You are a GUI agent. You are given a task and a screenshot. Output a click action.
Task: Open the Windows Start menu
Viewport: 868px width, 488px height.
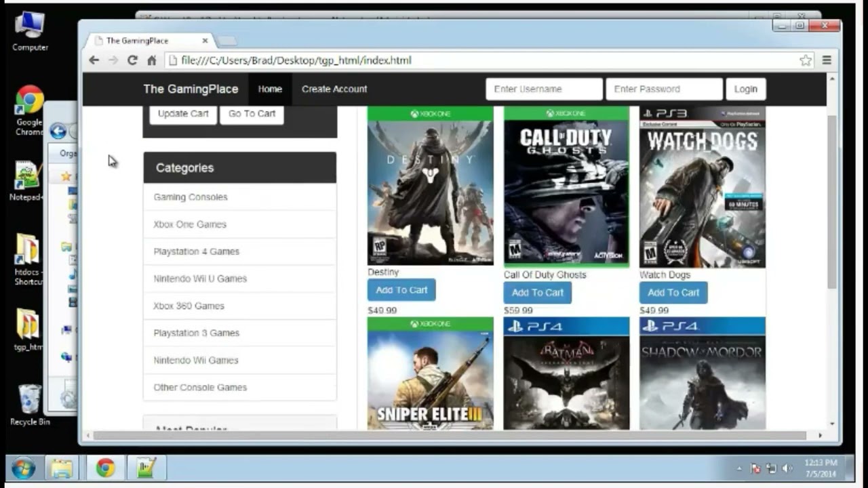point(23,468)
